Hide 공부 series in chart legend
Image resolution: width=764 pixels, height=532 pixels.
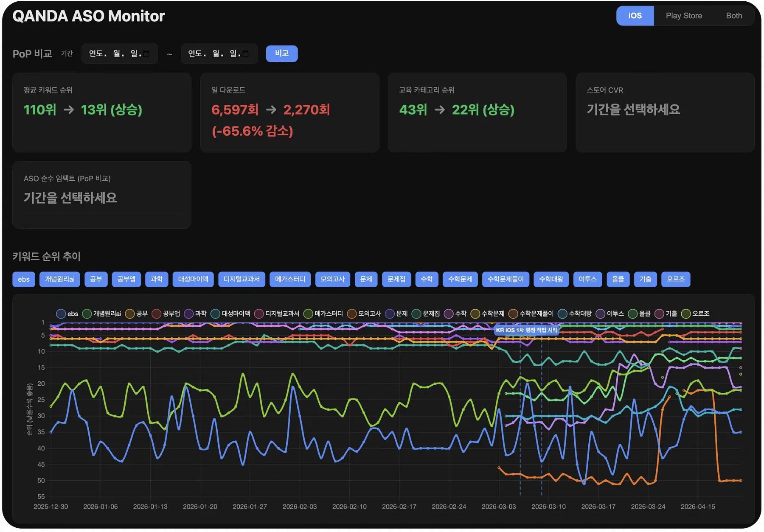(x=137, y=314)
